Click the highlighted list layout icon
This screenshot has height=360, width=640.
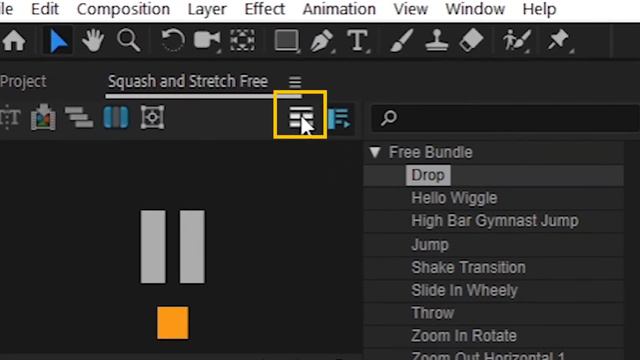coord(301,118)
